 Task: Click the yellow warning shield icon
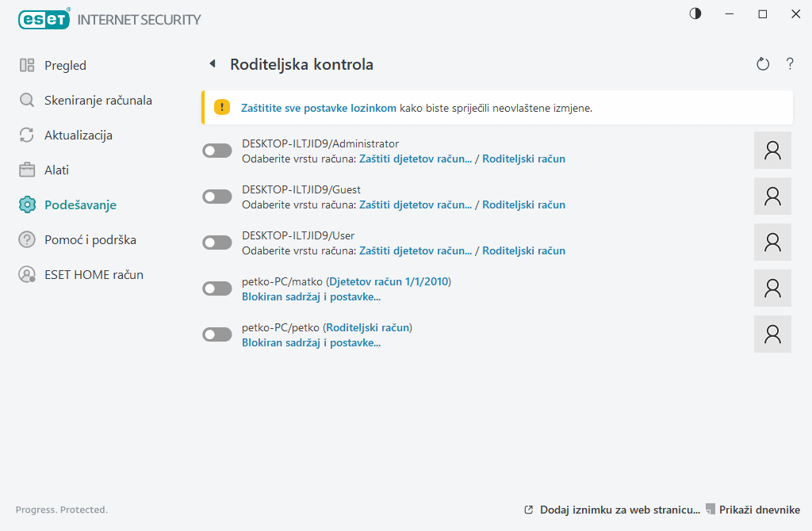[x=223, y=108]
